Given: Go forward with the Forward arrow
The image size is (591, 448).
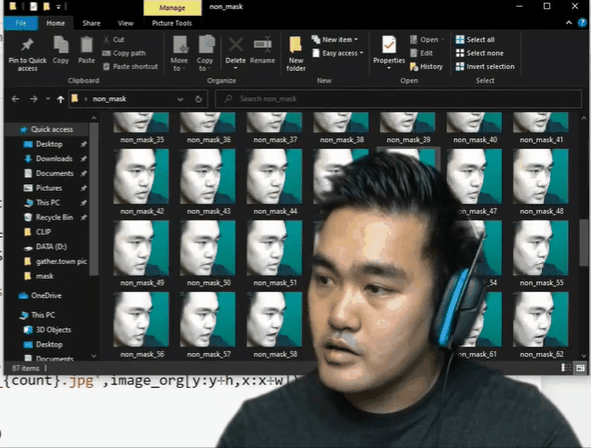Looking at the screenshot, I should [34, 99].
